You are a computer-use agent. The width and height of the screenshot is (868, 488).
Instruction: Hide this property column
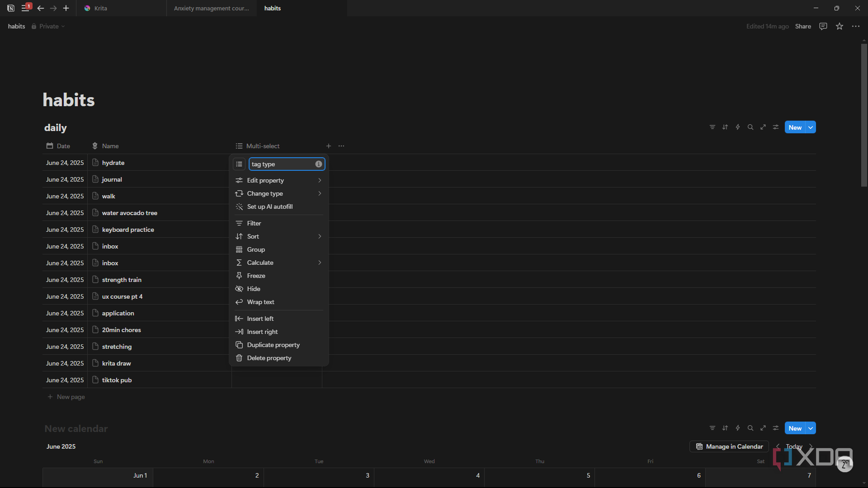pos(279,289)
